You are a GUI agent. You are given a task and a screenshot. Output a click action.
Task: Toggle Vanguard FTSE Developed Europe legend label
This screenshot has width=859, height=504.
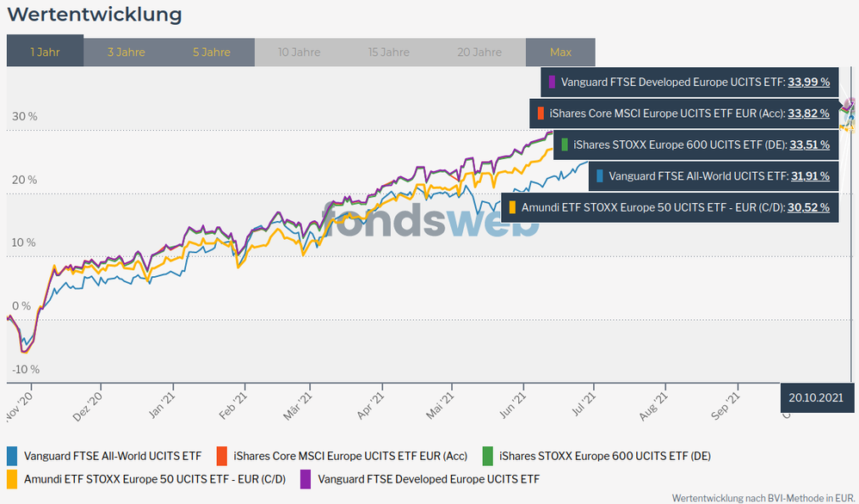pyautogui.click(x=429, y=478)
